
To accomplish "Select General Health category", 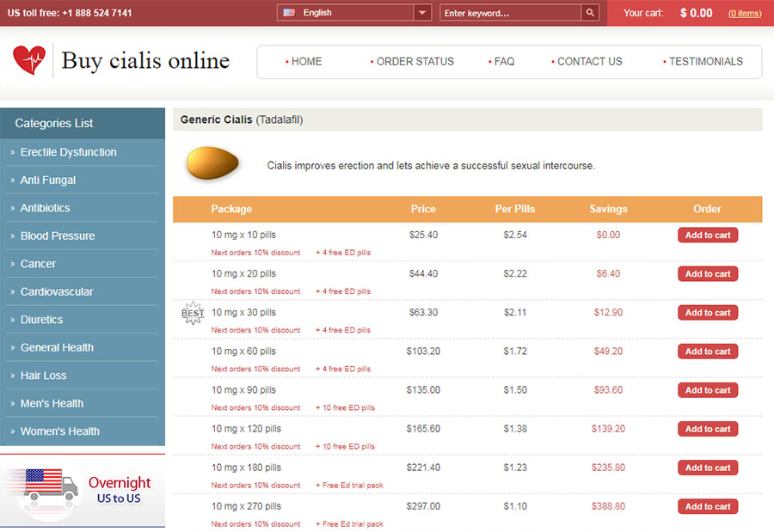I will point(57,347).
